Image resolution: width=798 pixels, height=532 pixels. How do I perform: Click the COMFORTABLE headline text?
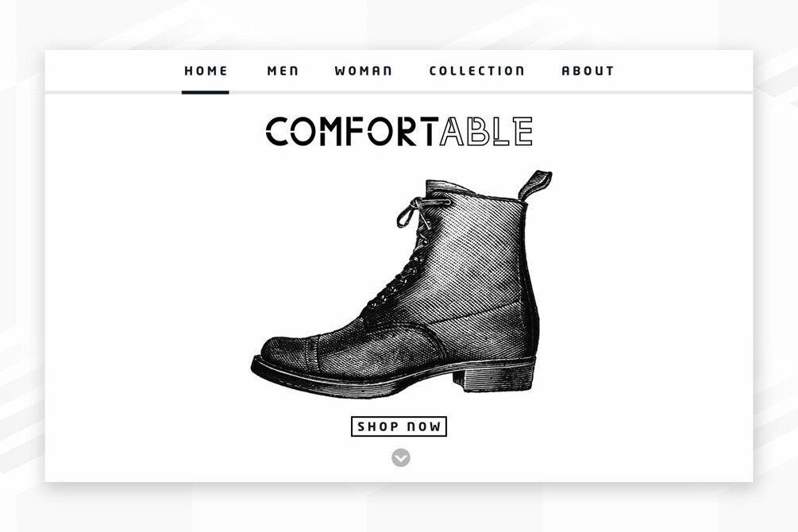pos(399,131)
